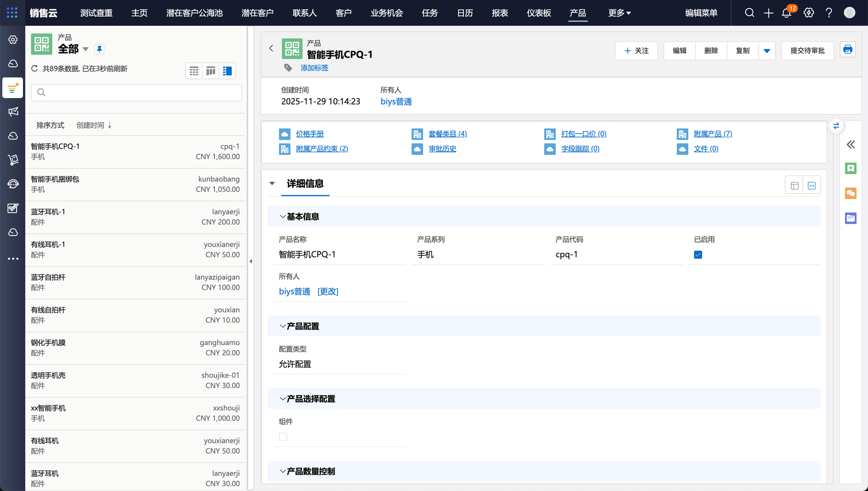Switch to split list view icon
The image size is (868, 491).
click(227, 71)
